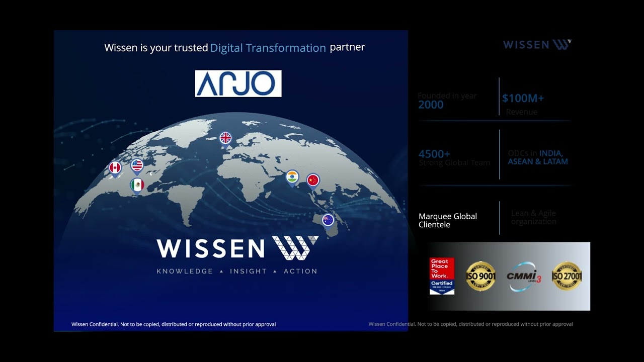Click the Canada flag map pin

pos(115,169)
